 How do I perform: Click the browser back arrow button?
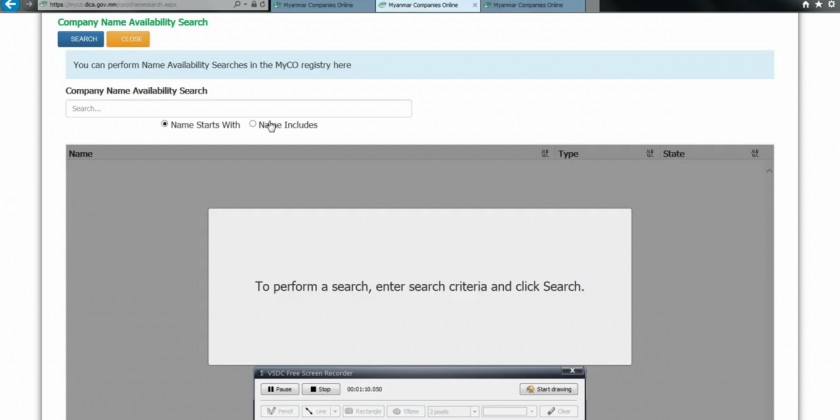coord(11,5)
